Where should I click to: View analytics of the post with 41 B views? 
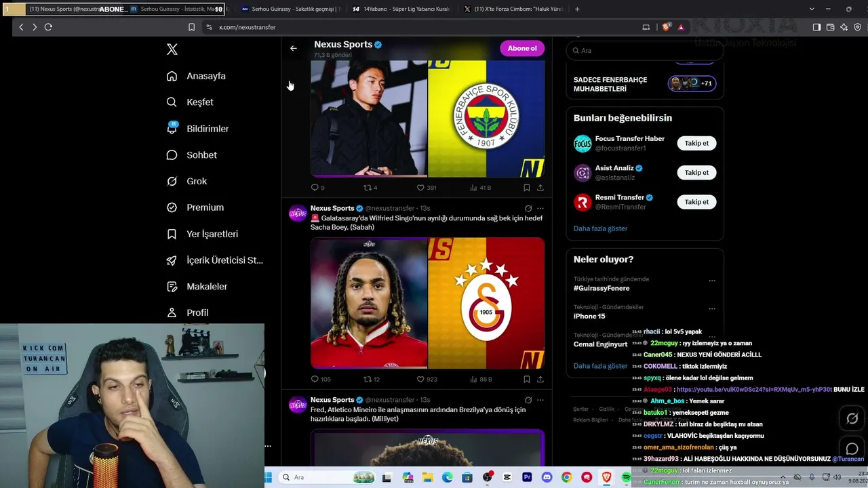point(480,188)
